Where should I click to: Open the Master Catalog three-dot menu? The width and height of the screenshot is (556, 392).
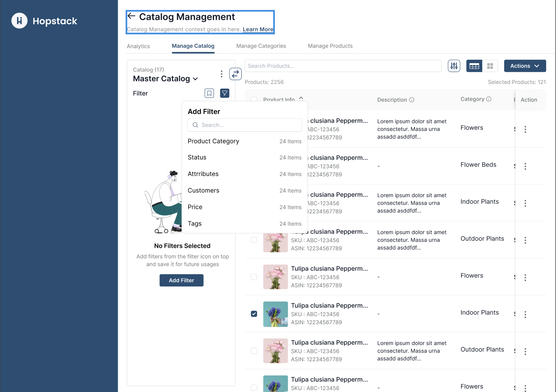coord(222,74)
